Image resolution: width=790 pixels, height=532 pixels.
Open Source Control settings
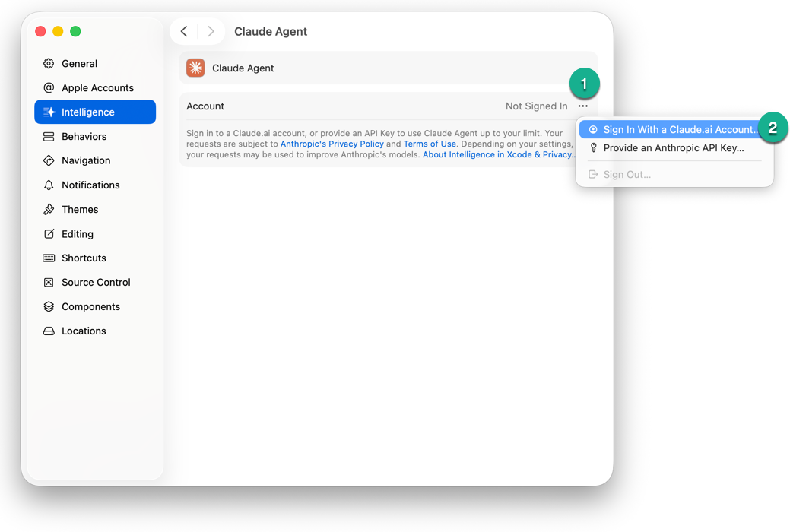tap(95, 283)
